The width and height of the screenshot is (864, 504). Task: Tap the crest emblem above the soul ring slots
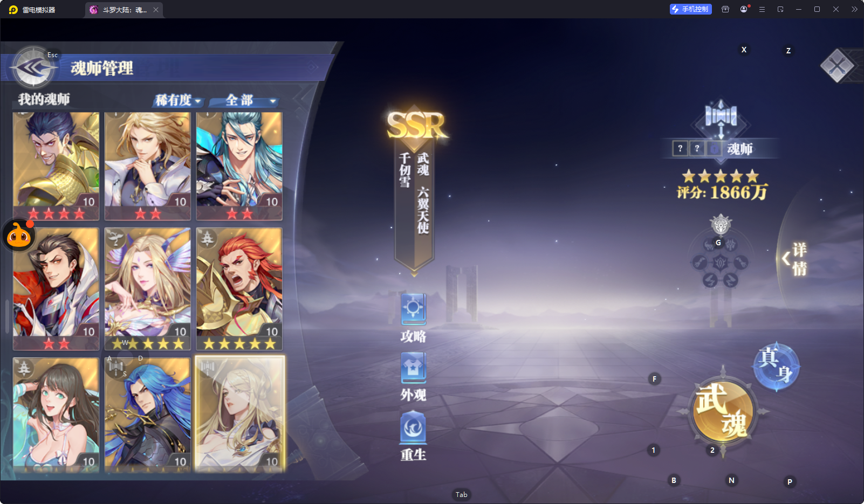(x=721, y=224)
